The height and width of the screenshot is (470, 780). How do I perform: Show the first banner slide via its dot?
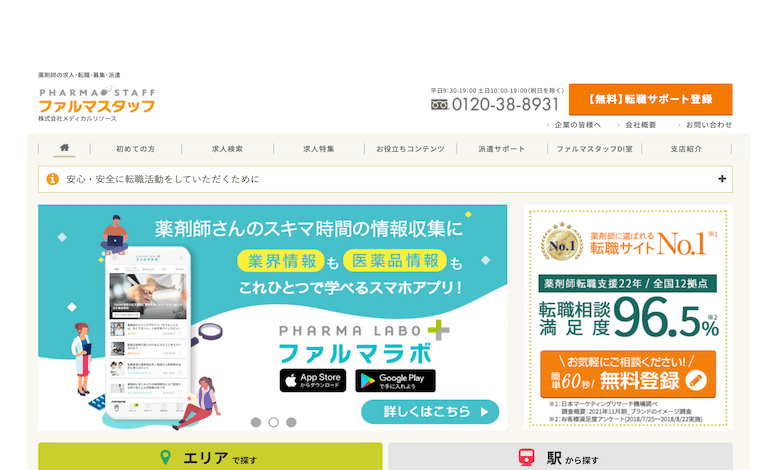[256, 422]
